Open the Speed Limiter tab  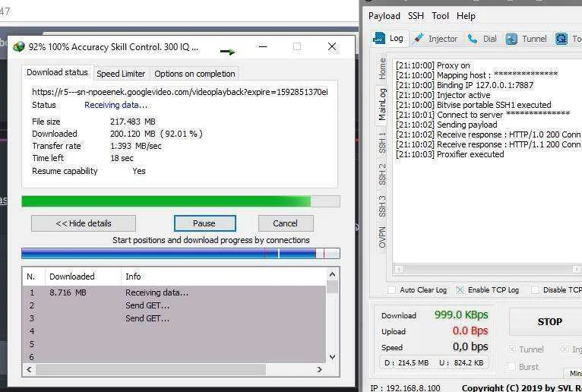121,74
